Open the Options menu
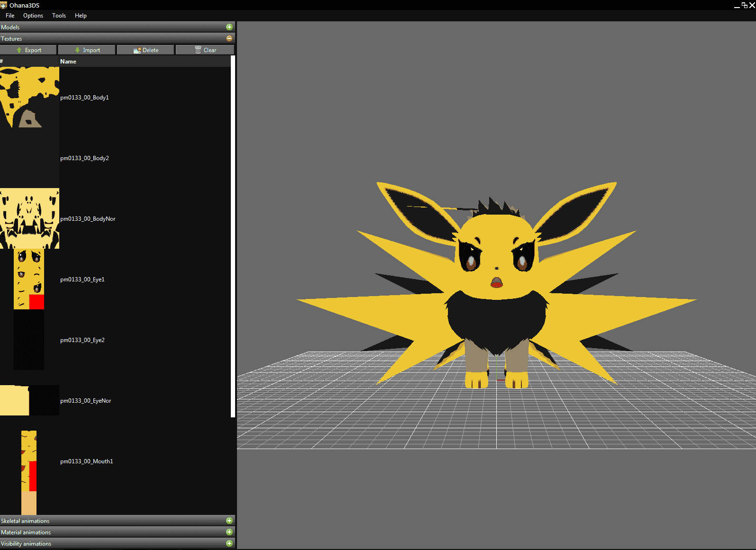The height and width of the screenshot is (550, 756). 33,16
